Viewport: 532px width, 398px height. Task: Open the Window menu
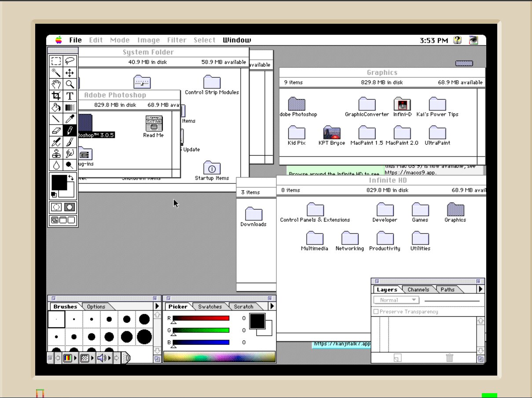(x=237, y=40)
